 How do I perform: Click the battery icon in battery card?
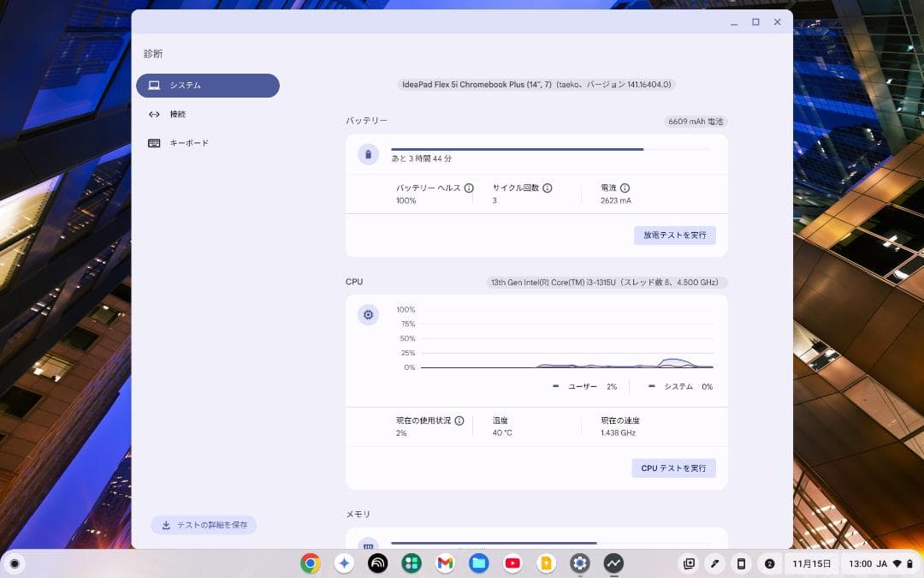coord(368,154)
